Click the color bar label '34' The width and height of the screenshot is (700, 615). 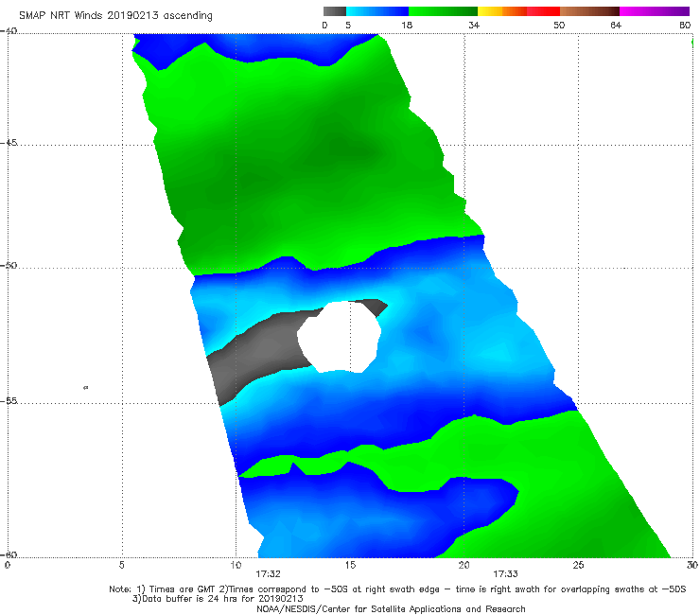click(x=474, y=25)
